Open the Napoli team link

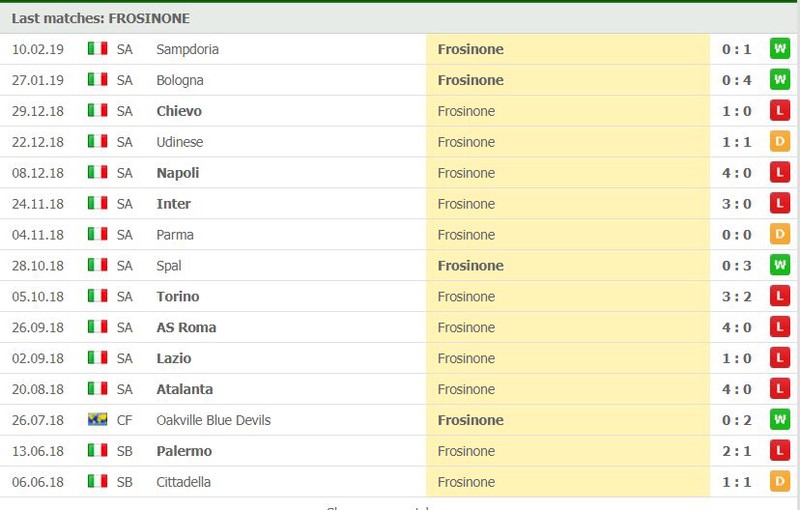(x=178, y=173)
